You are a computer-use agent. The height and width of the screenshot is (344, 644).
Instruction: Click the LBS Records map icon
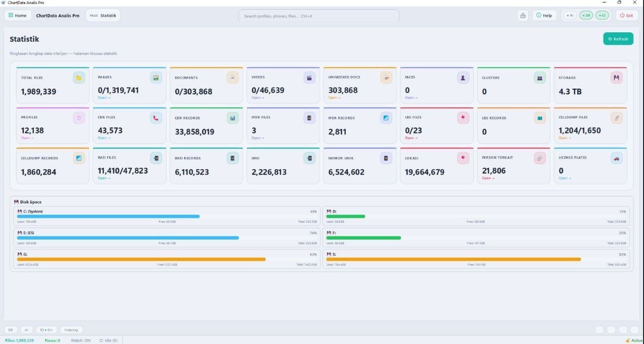(540, 118)
